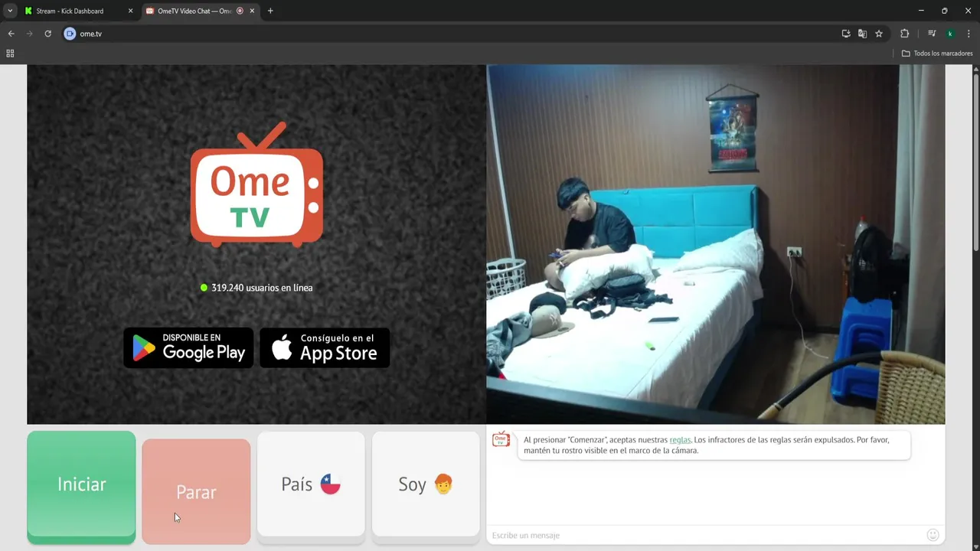980x551 pixels.
Task: Focus the Escribe un mensaje field
Action: tap(704, 535)
